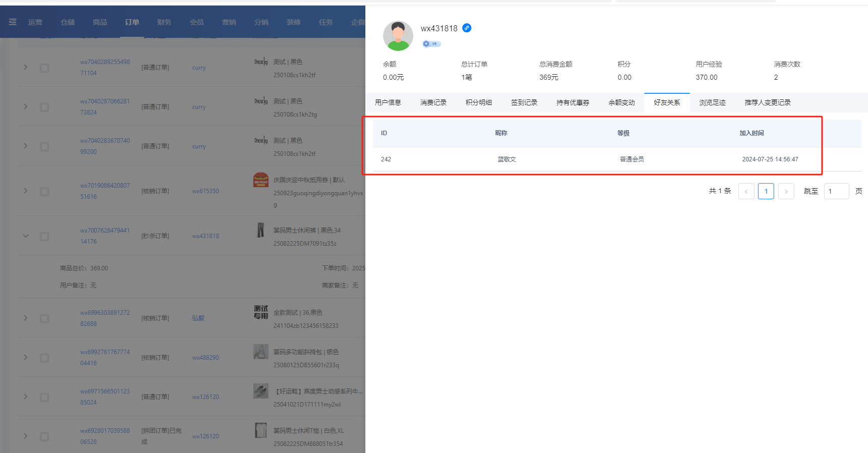The image size is (868, 453).
Task: Click the user avatar picture
Action: [x=398, y=36]
